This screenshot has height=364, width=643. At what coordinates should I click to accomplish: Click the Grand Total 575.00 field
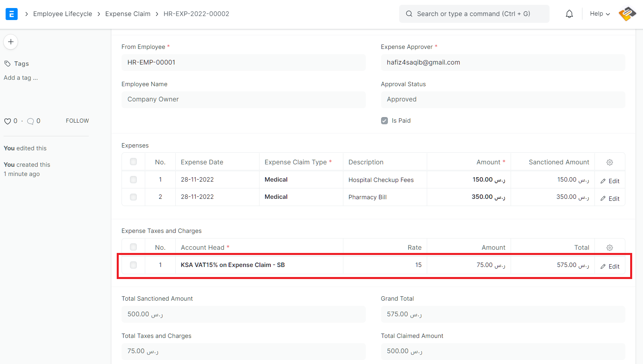point(503,314)
